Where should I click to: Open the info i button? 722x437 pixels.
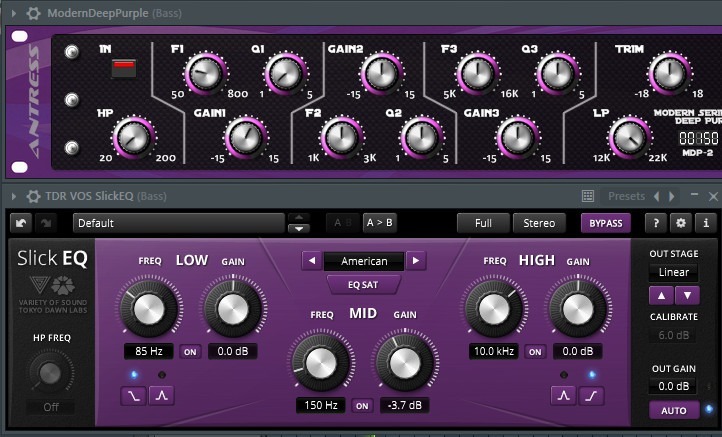coord(706,223)
